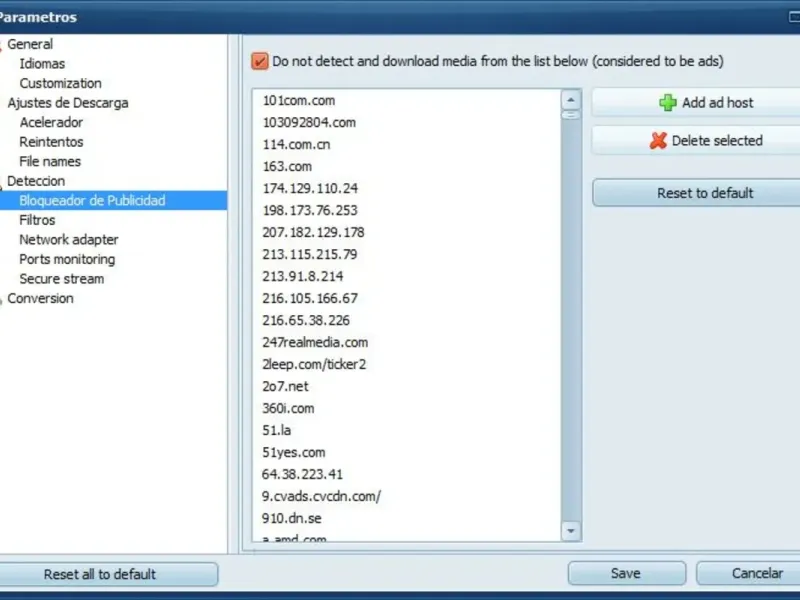Screen dimensions: 800x600
Task: Select host 247realmedia.com in list
Action: pyautogui.click(x=315, y=342)
